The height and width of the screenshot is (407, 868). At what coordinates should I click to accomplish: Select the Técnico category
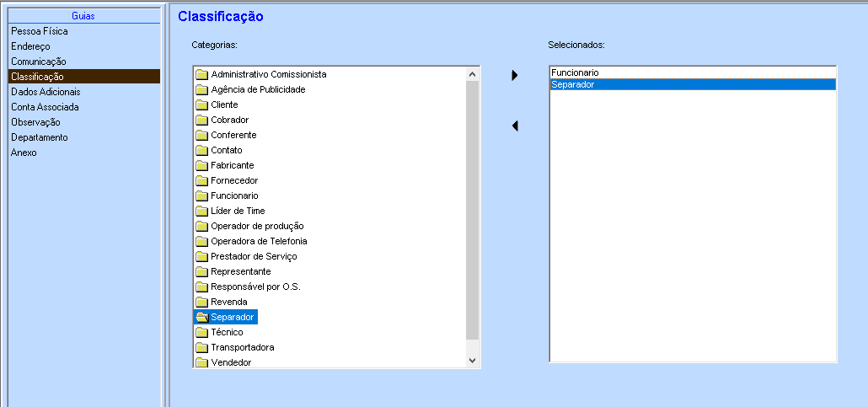point(227,332)
